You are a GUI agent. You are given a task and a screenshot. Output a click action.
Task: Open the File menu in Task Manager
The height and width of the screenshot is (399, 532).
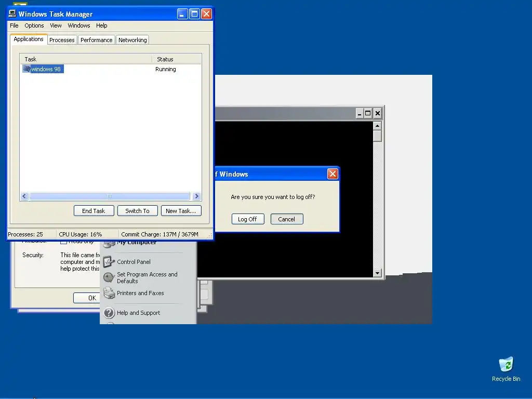tap(14, 25)
